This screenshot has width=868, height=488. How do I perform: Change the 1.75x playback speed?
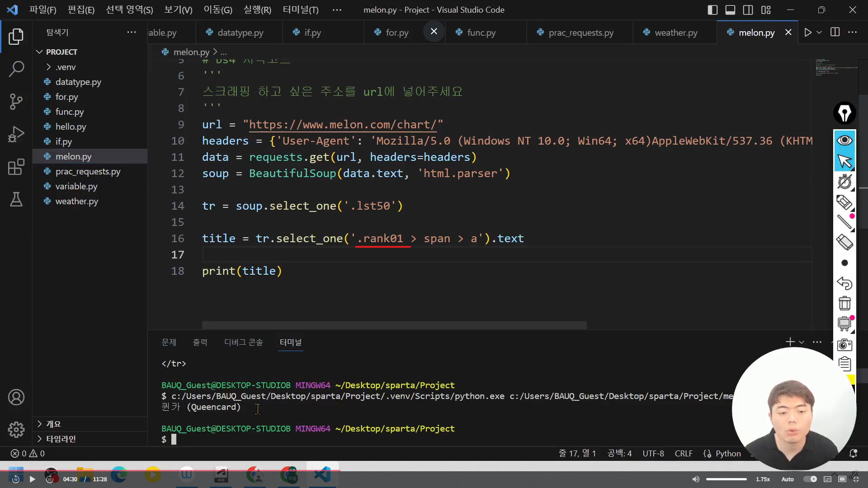point(763,479)
